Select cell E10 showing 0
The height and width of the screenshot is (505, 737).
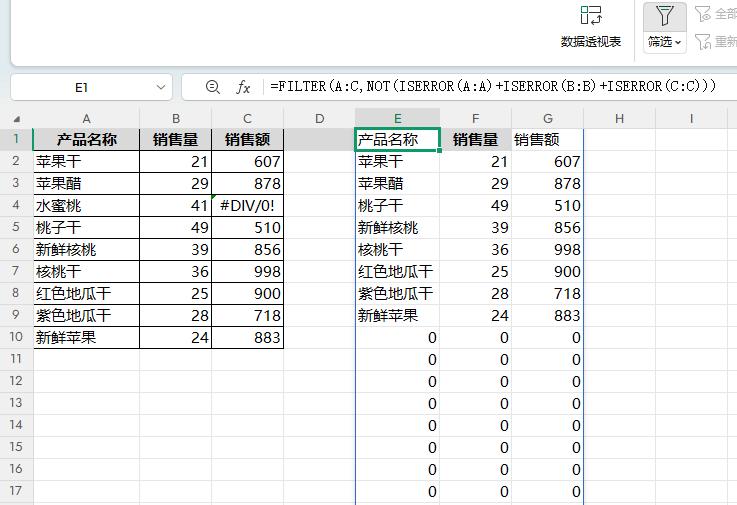(x=398, y=338)
